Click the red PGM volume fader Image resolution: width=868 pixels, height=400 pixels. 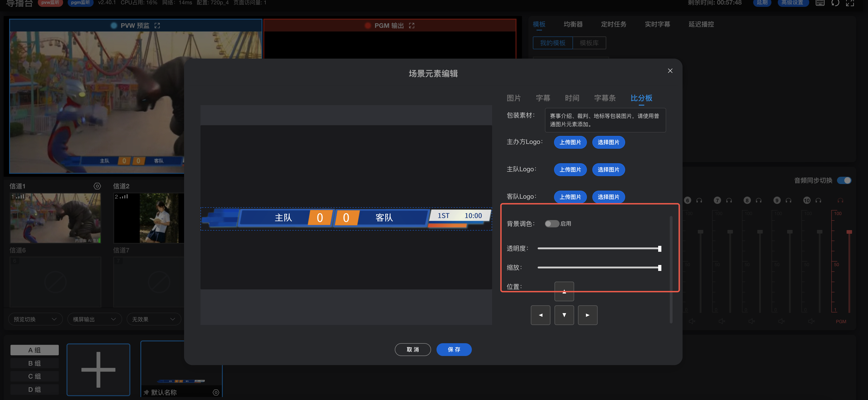849,232
